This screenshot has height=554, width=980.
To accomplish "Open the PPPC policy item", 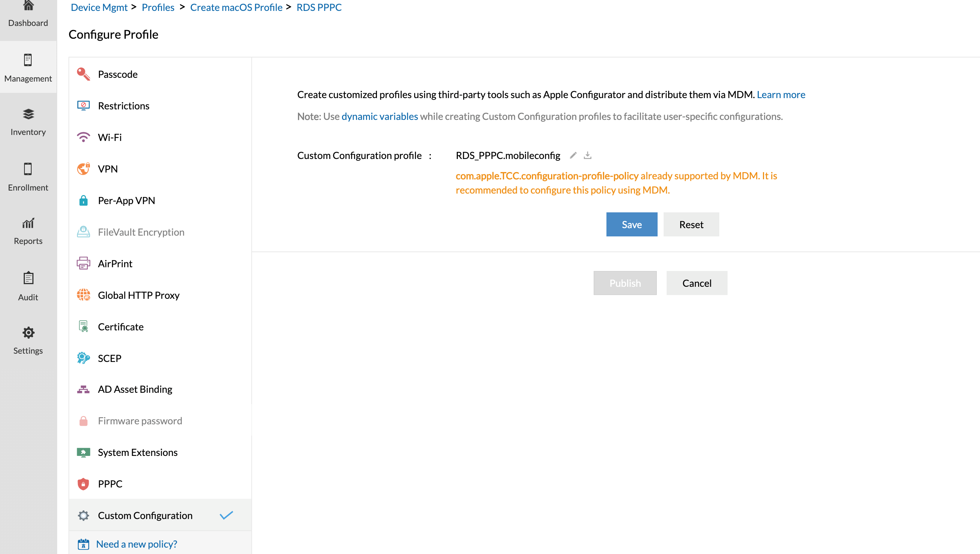I will pyautogui.click(x=110, y=484).
